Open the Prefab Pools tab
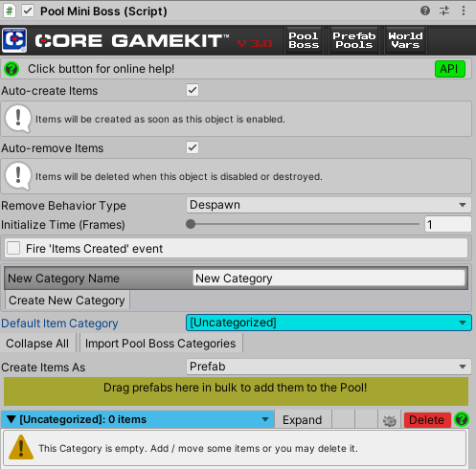This screenshot has height=469, width=476. (x=354, y=40)
